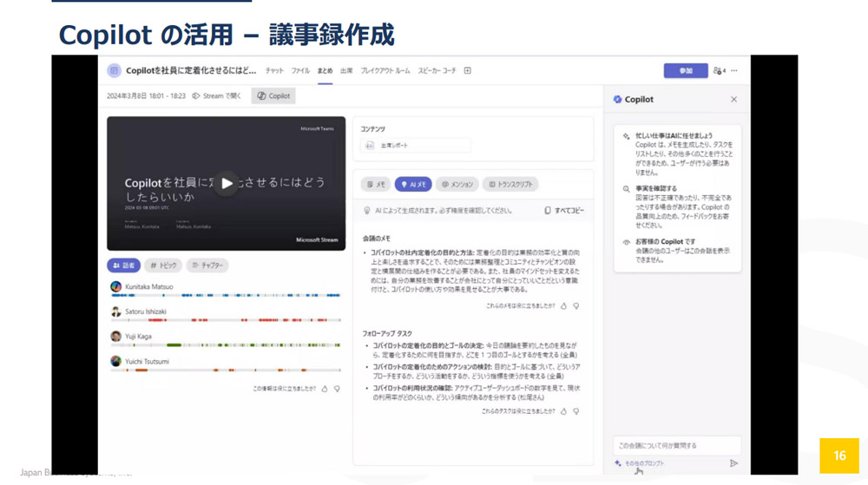Image resolution: width=868 pixels, height=485 pixels.
Task: Click フォローアップ タスク heading
Action: (387, 333)
